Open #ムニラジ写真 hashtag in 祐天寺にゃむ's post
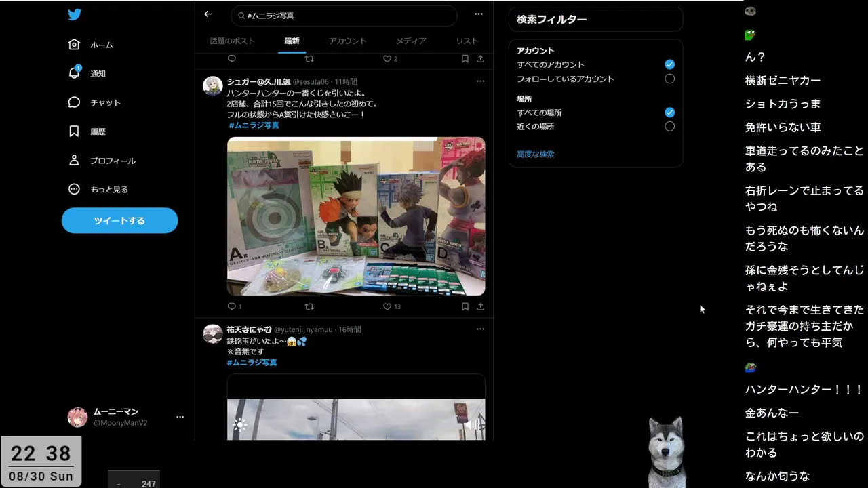Screen dimensions: 868x488 coord(252,363)
